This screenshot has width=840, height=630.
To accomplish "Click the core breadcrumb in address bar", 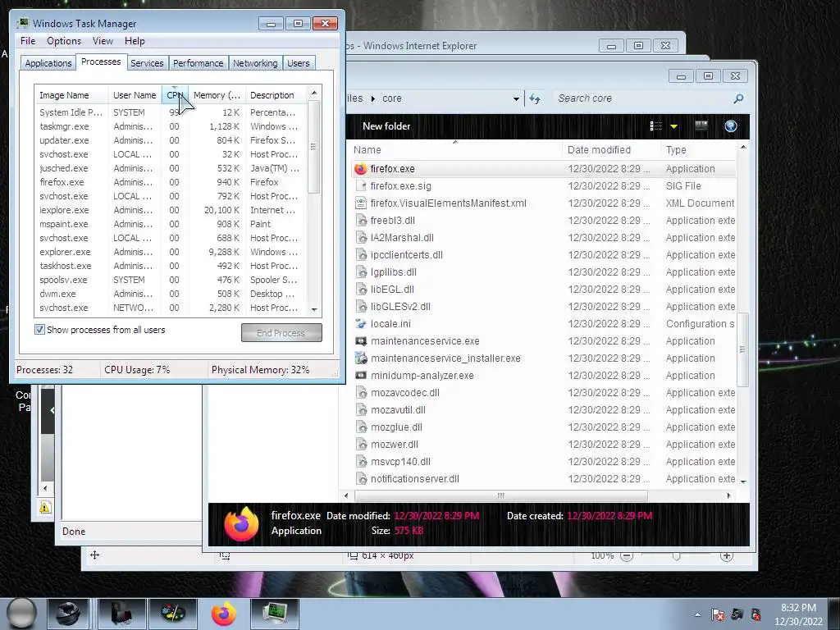I will point(391,98).
